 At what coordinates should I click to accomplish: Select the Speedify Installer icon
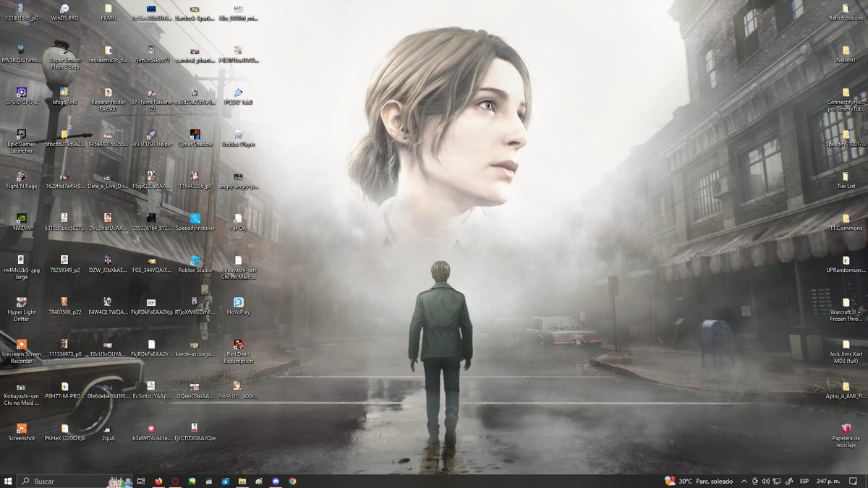click(x=195, y=222)
